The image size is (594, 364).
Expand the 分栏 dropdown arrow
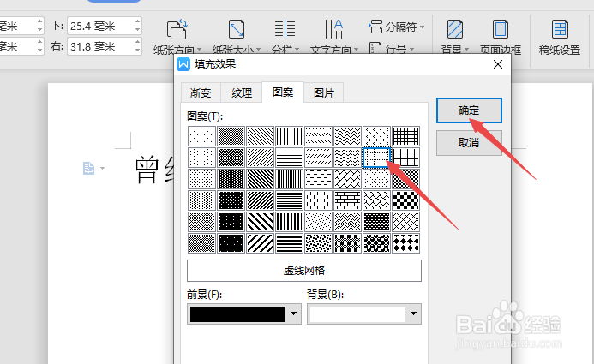click(x=297, y=50)
